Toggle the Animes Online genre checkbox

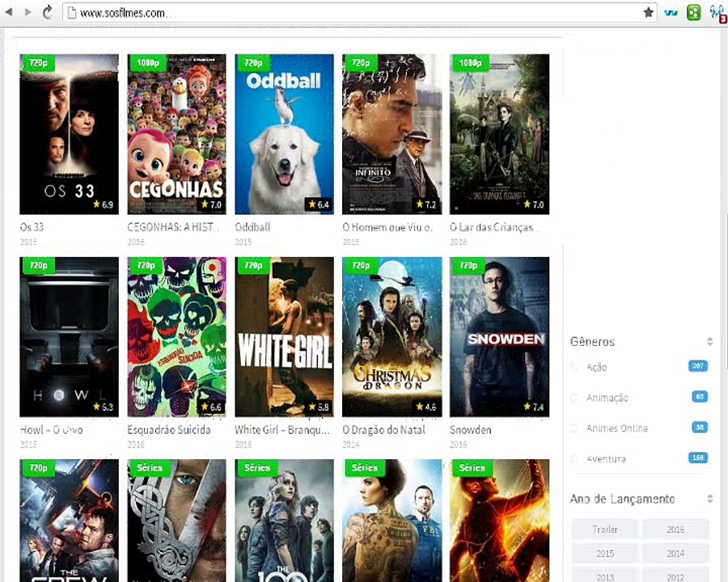575,428
